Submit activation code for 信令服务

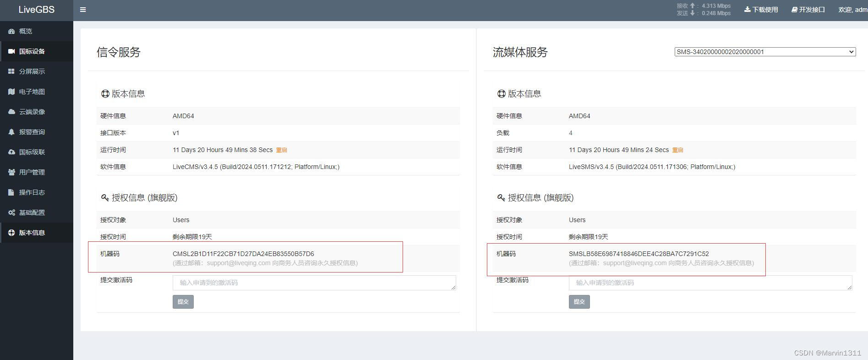pyautogui.click(x=183, y=302)
